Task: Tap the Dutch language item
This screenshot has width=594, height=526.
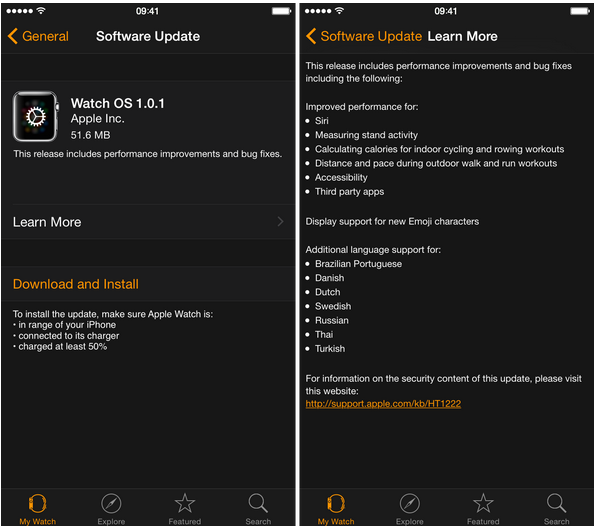Action: (328, 292)
